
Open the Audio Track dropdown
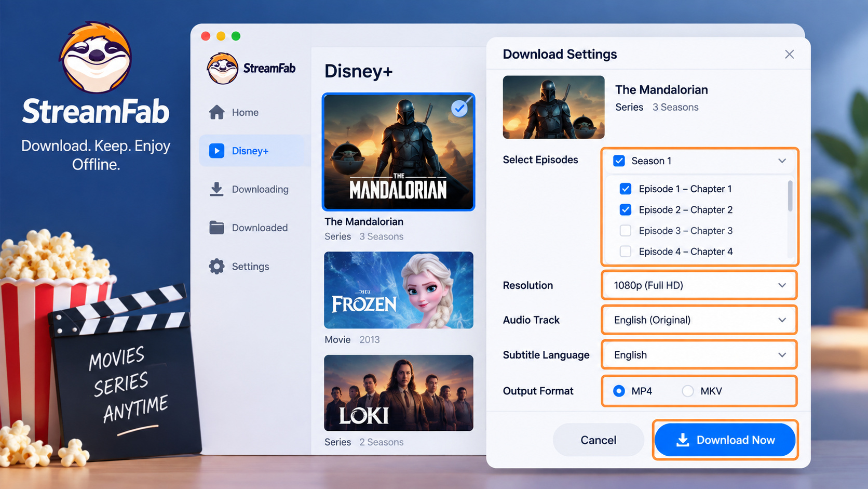(x=699, y=320)
